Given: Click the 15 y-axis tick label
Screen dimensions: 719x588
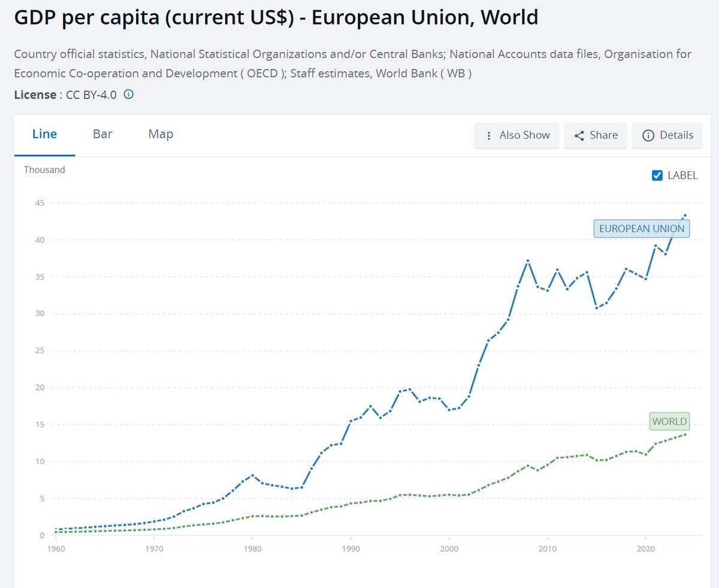Looking at the screenshot, I should point(40,425).
